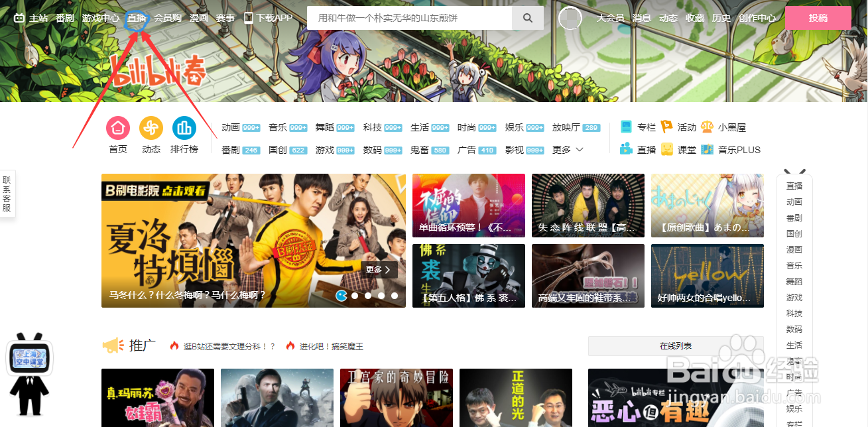Image resolution: width=868 pixels, height=427 pixels.
Task: Click the 在线列表 button
Action: tap(676, 346)
